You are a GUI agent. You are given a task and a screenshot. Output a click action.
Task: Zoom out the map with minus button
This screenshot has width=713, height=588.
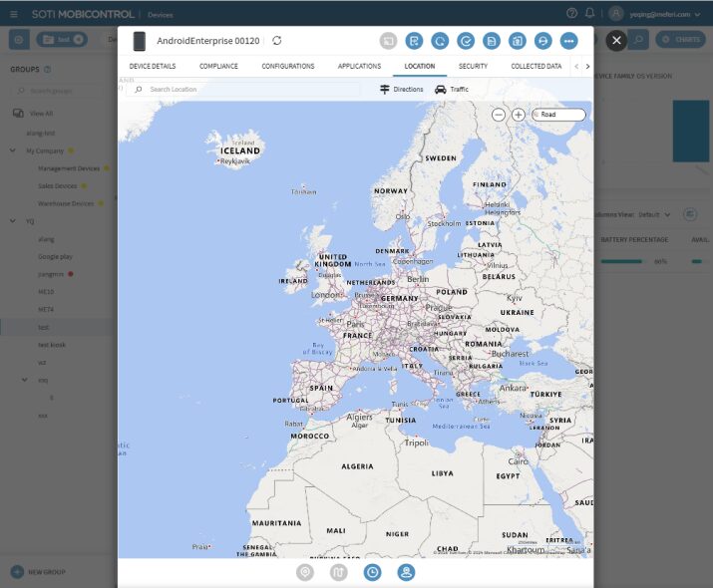499,115
